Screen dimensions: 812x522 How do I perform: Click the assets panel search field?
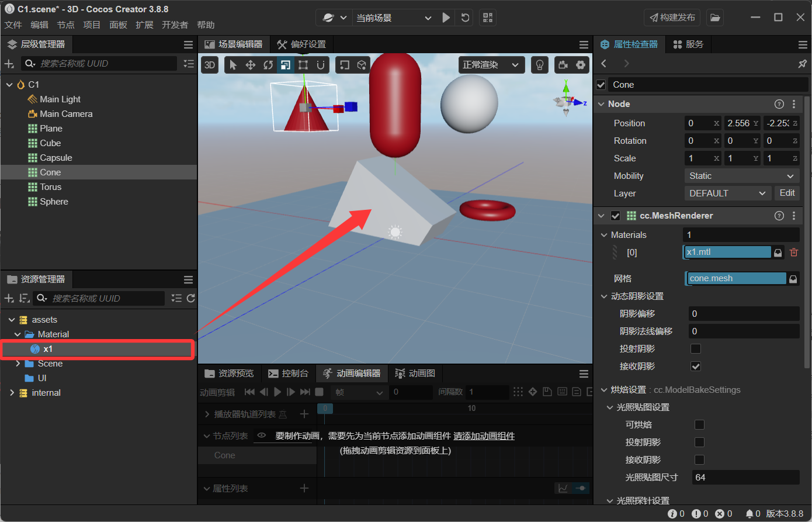tap(99, 299)
